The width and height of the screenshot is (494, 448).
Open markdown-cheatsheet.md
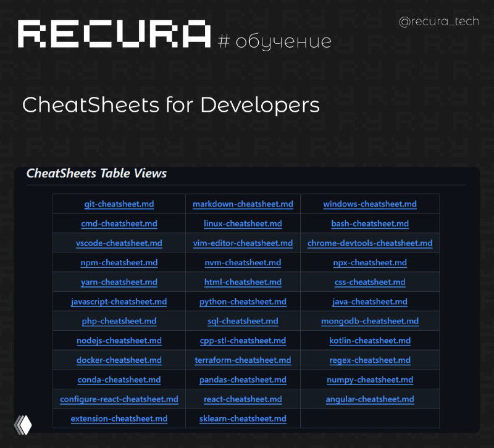(x=243, y=204)
